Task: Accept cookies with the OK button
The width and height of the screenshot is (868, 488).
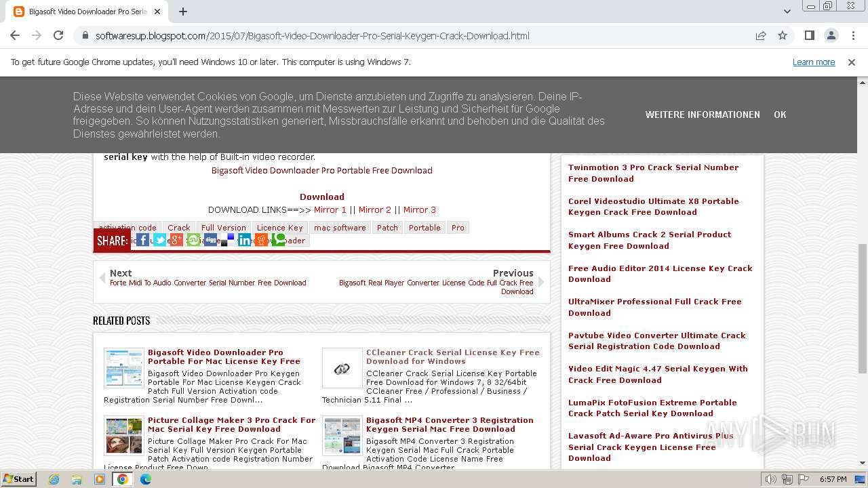Action: pos(780,115)
